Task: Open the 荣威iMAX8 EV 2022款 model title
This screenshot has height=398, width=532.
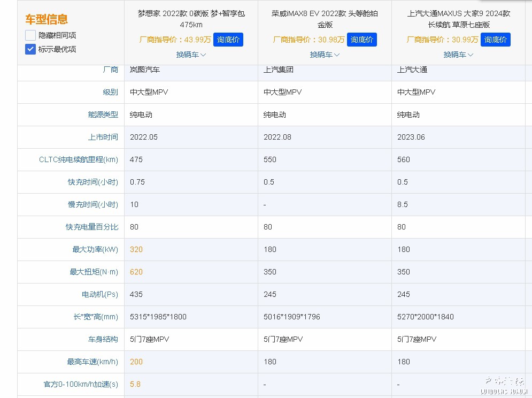Action: click(325, 19)
